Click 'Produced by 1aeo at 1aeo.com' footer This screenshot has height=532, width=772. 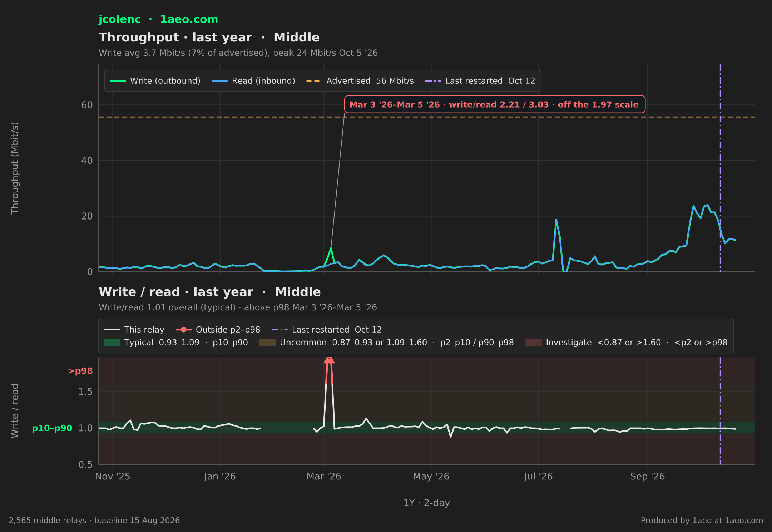point(702,521)
